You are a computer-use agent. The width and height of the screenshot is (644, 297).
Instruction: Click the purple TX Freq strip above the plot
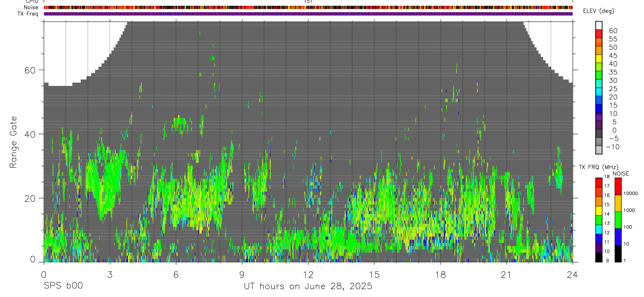308,14
